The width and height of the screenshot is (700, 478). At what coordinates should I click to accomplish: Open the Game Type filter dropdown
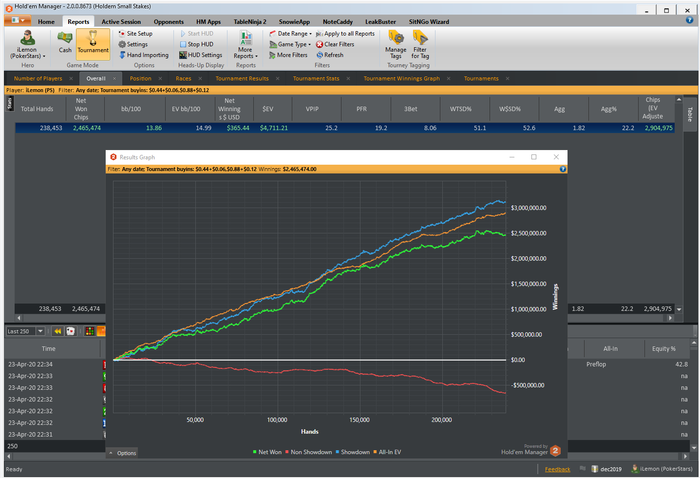(290, 44)
